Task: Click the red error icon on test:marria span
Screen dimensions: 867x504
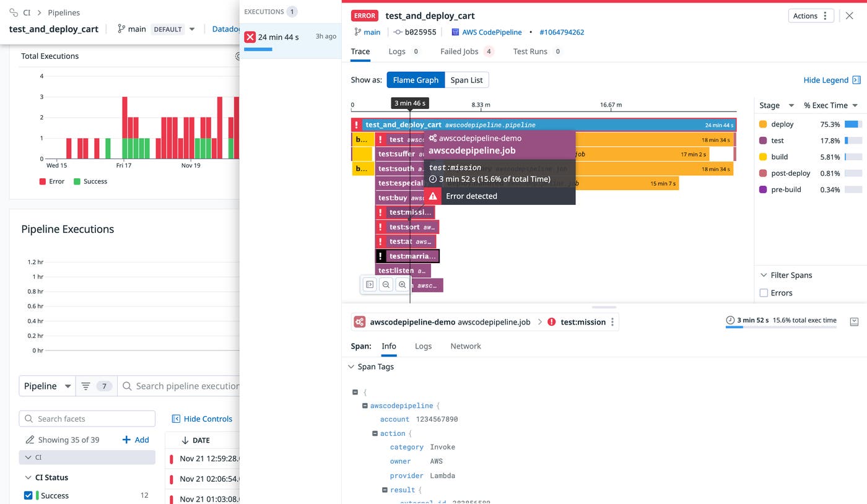Action: click(381, 256)
